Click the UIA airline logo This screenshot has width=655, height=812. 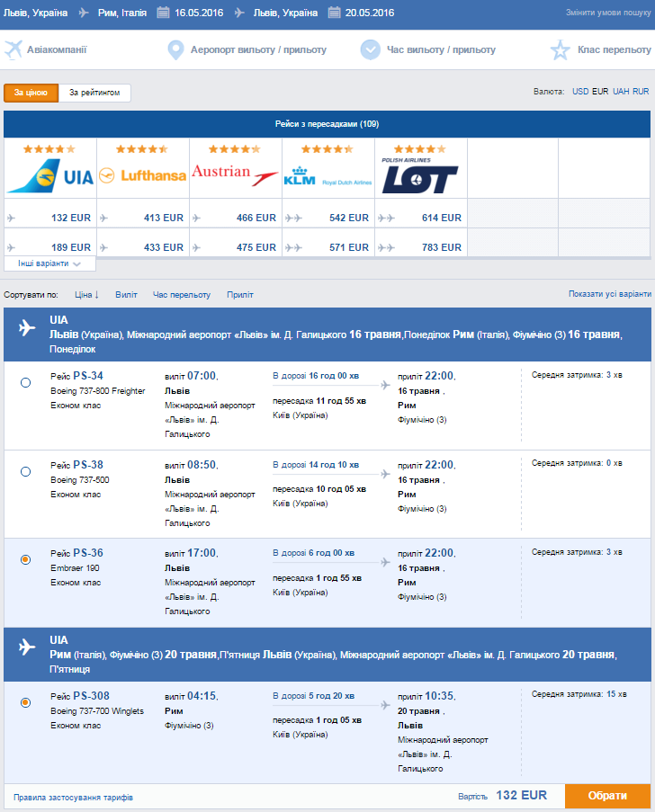click(x=50, y=176)
